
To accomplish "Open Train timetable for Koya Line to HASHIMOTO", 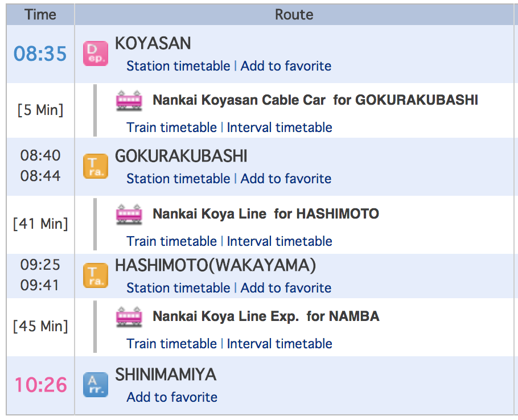I will [x=171, y=241].
